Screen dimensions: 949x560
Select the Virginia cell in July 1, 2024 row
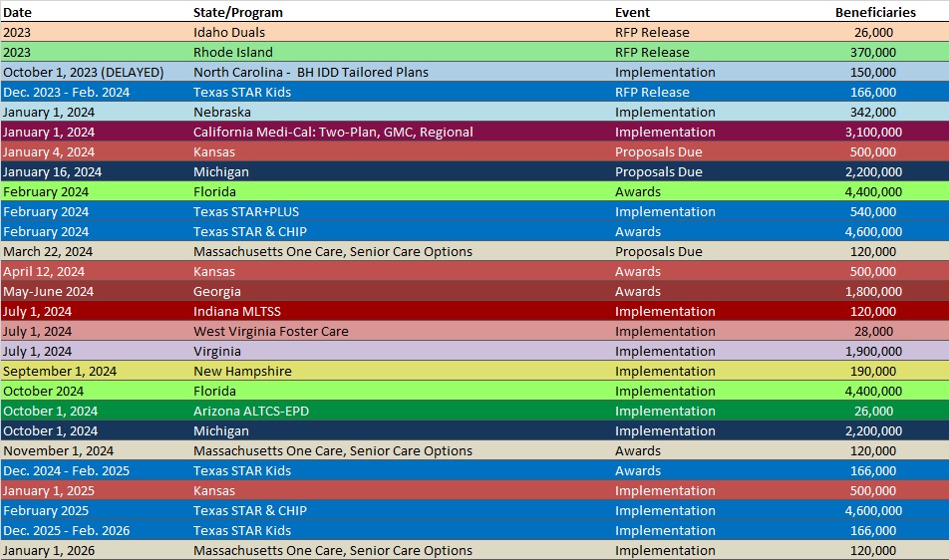tap(216, 352)
